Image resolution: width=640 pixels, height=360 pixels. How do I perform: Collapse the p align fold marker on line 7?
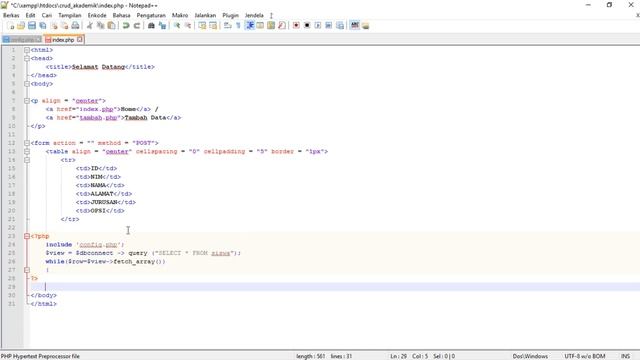click(x=27, y=101)
